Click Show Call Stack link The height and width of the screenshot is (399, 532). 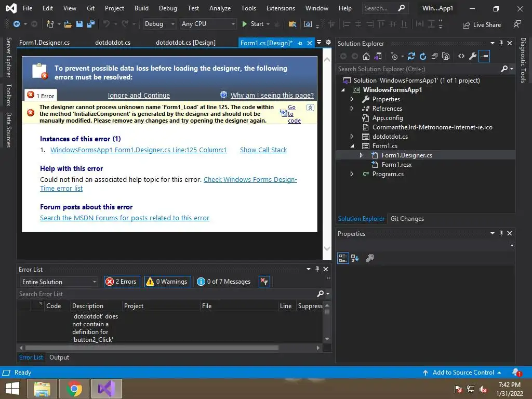click(263, 150)
